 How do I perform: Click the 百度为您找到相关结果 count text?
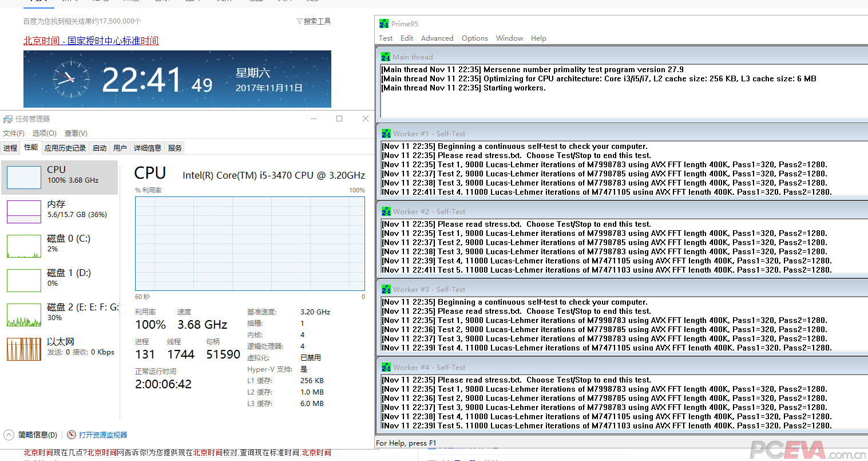(82, 21)
